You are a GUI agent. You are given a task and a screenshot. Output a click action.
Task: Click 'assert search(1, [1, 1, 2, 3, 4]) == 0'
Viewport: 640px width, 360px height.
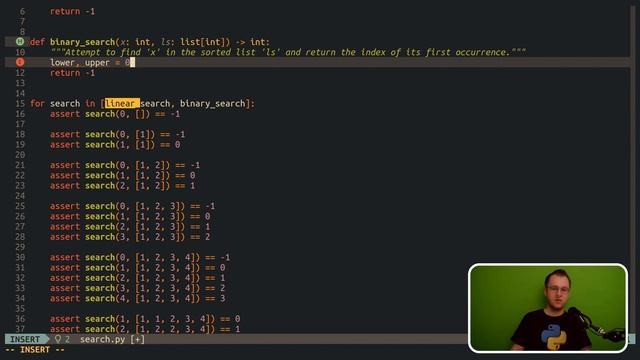(145, 319)
